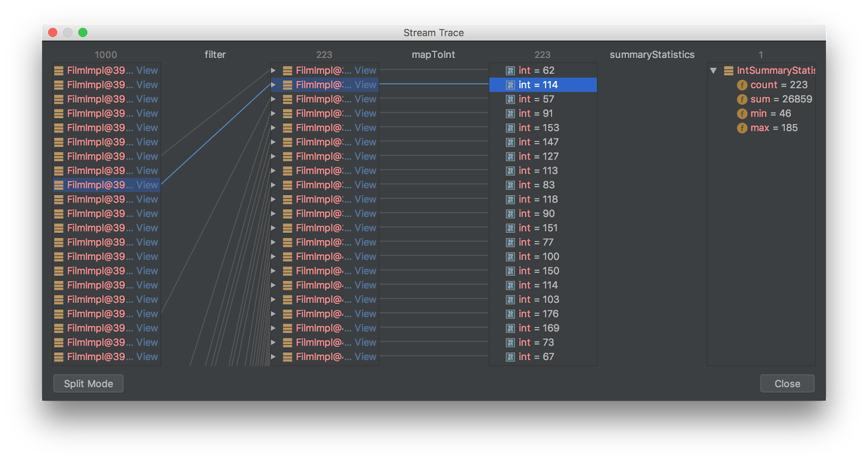This screenshot has width=868, height=461.
Task: Open View link of highlighted FilmImpl in 1000 column
Action: click(147, 185)
